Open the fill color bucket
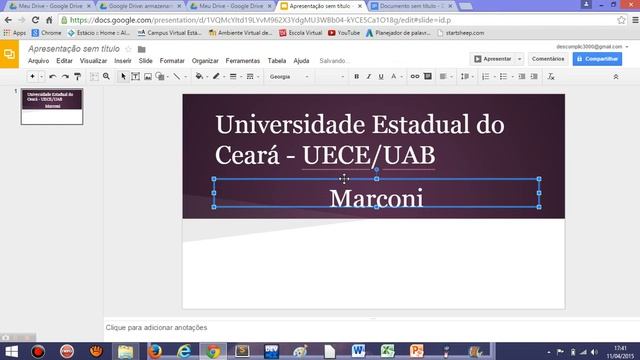Viewport: 640px width, 360px height. click(199, 76)
